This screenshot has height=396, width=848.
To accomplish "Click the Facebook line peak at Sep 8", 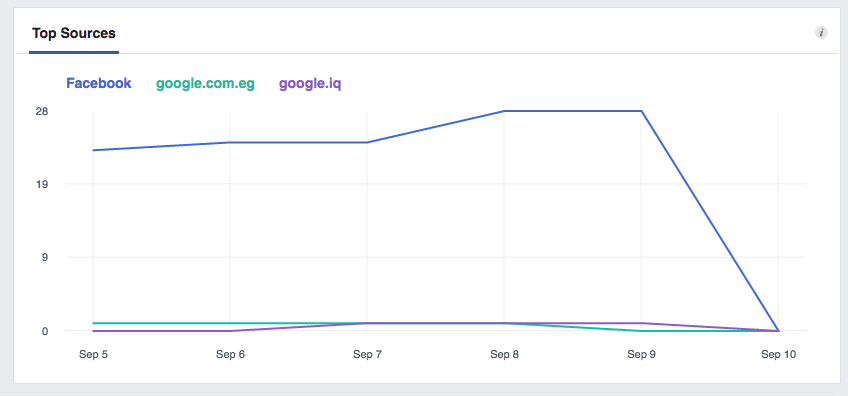I will [504, 111].
